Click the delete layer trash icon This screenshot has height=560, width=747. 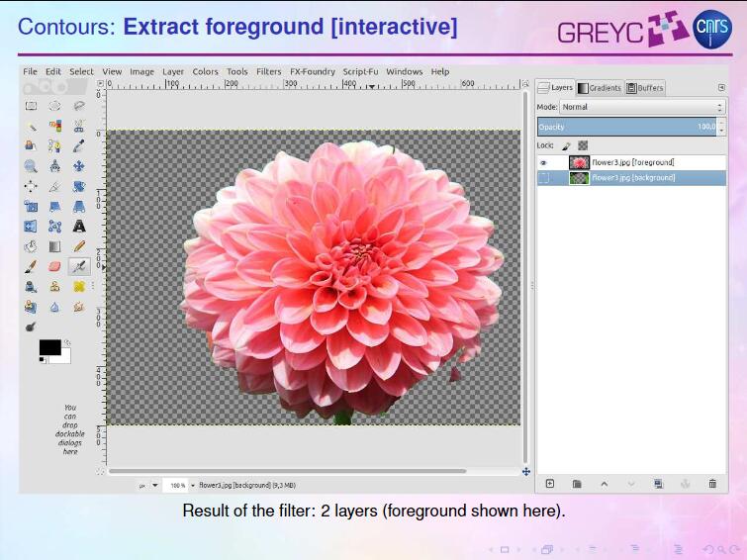[712, 484]
